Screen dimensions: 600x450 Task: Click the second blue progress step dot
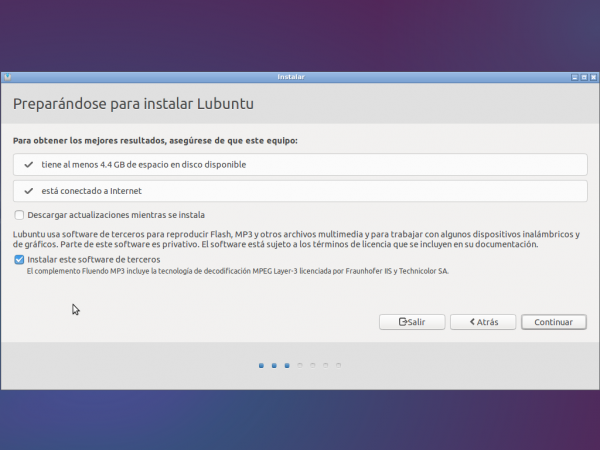click(274, 366)
